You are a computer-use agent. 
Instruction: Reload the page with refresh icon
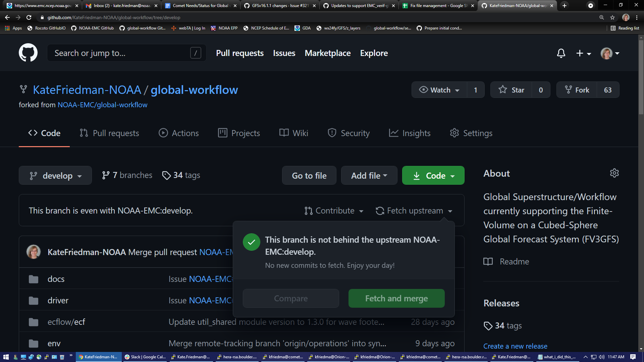[29, 17]
